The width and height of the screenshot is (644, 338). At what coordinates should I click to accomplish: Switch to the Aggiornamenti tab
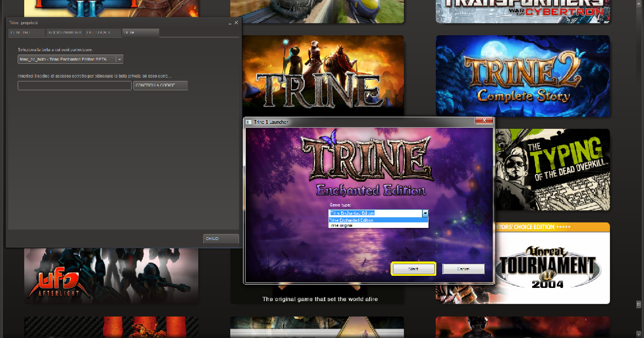coord(64,33)
